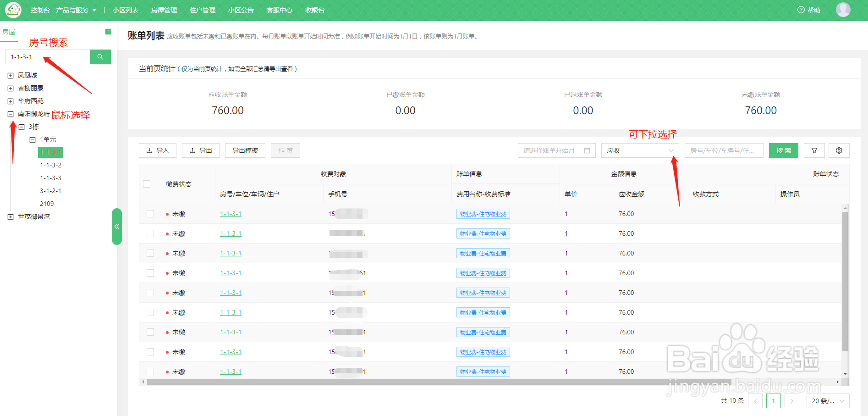Open the 应收 status dropdown
This screenshot has height=416, width=868.
coord(640,150)
